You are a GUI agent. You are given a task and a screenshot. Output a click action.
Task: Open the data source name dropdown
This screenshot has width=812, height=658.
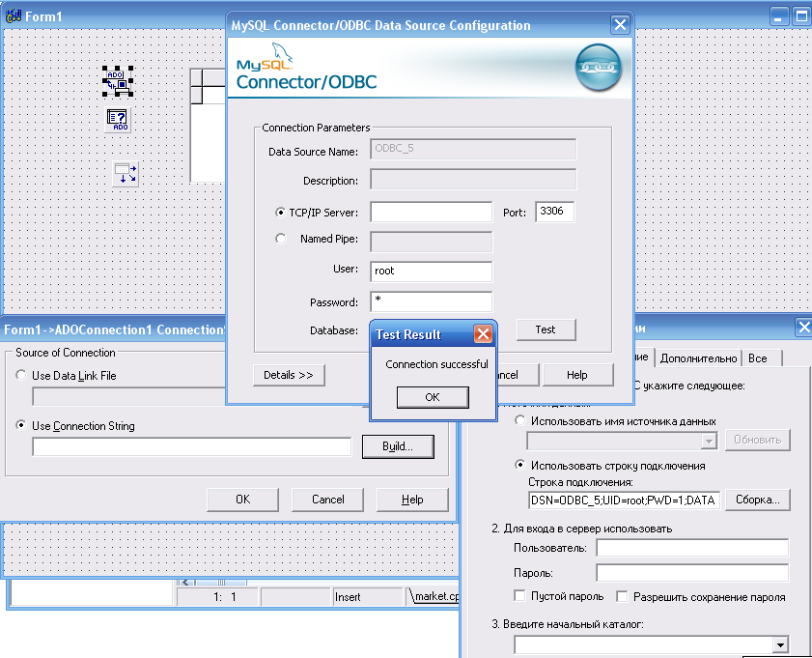click(708, 442)
